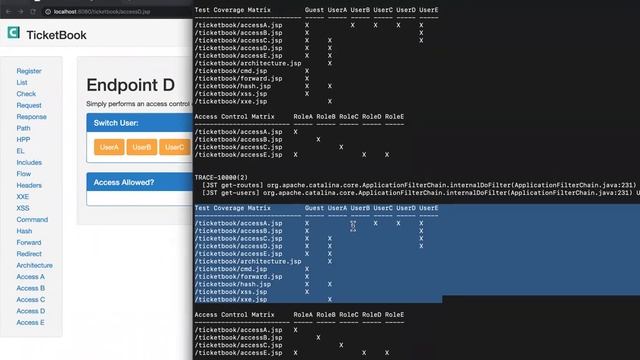Navigate to Access C page

click(x=31, y=300)
